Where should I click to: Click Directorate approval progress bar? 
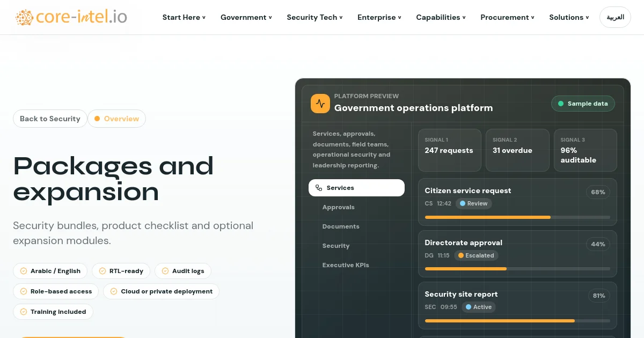coord(517,269)
